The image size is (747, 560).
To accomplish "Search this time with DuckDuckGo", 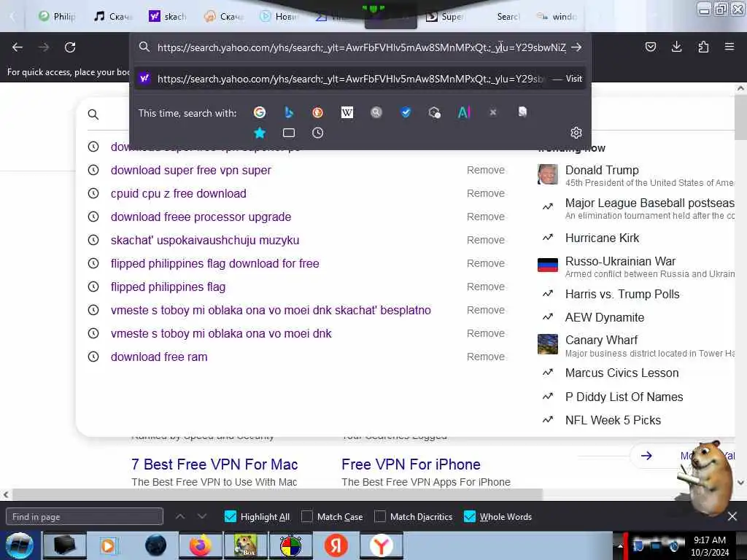I will pos(318,112).
